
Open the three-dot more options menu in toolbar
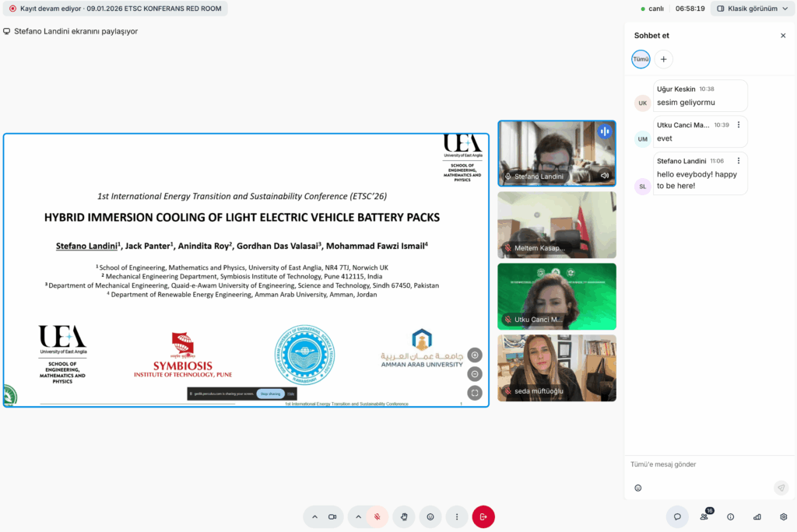point(457,516)
